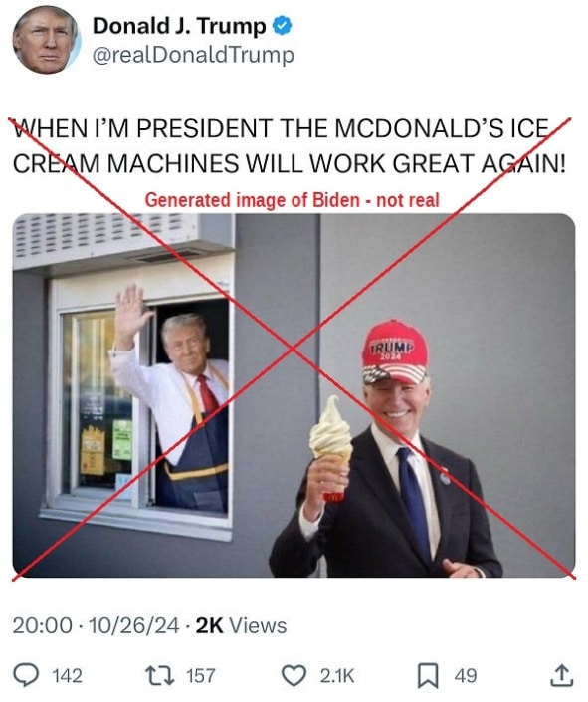588x702 pixels.
Task: Click the 142 replies count
Action: coord(67,676)
